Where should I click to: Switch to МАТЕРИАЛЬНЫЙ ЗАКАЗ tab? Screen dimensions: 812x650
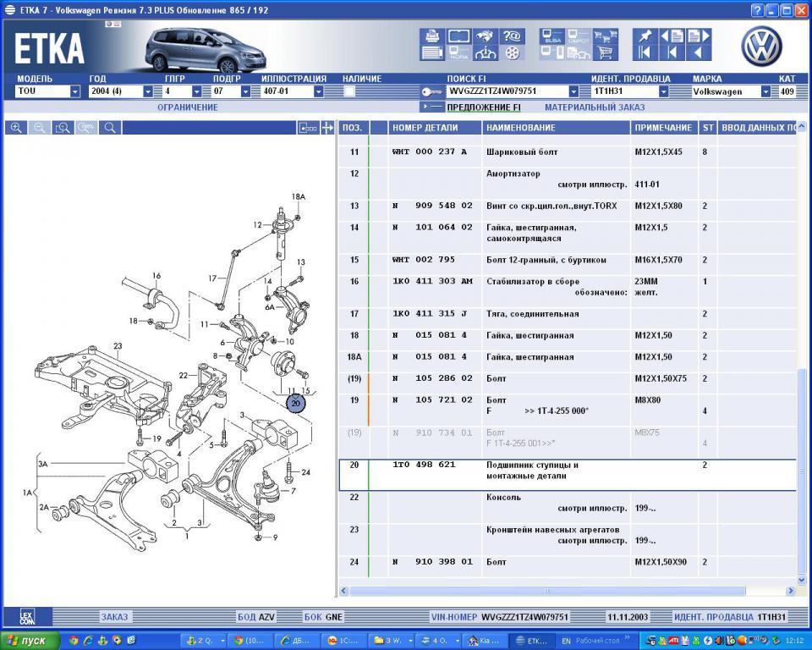coord(595,107)
